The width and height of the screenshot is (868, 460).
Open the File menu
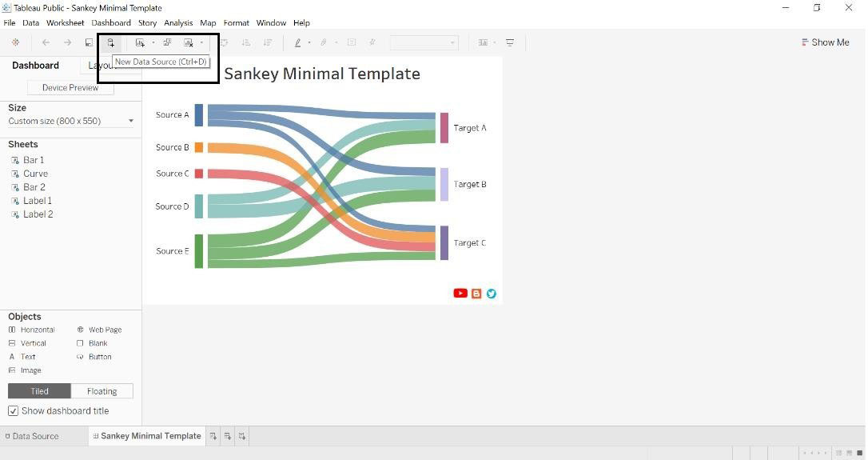[10, 22]
